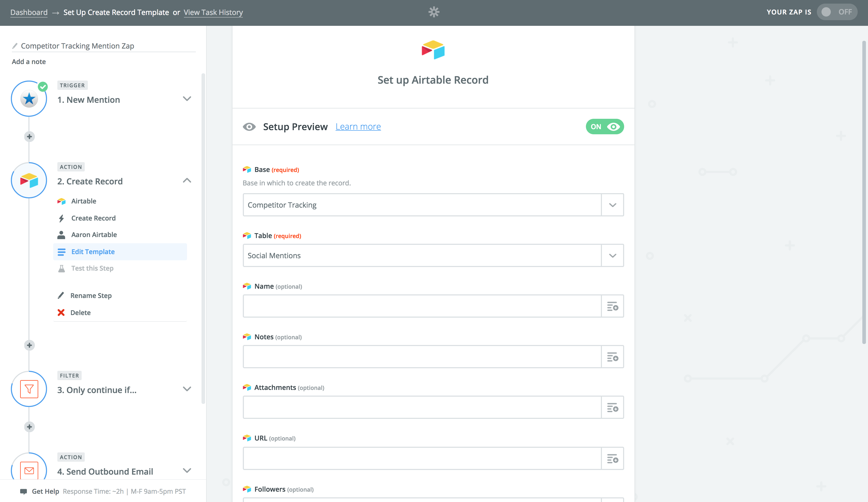Click the filter funnel step icon
This screenshot has height=502, width=868.
(x=29, y=389)
